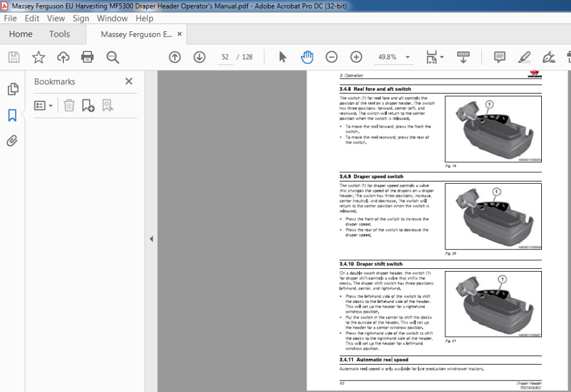Choose the selection arrow tool
The width and height of the screenshot is (571, 392).
282,57
